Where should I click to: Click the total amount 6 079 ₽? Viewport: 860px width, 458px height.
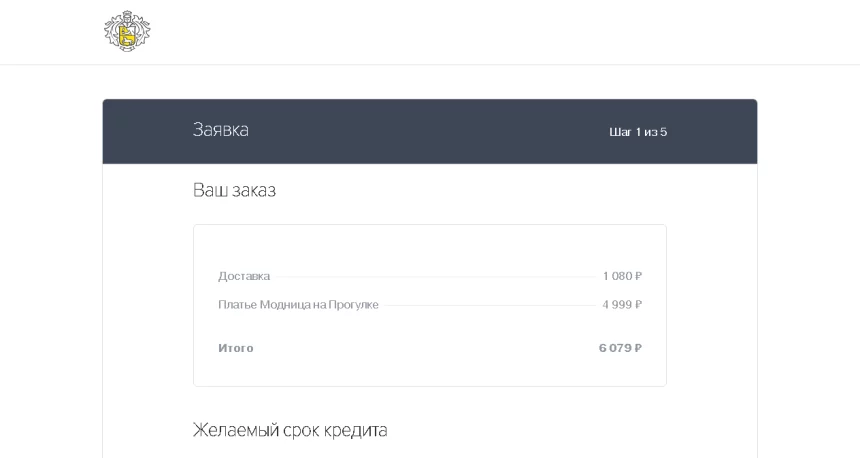(x=620, y=348)
